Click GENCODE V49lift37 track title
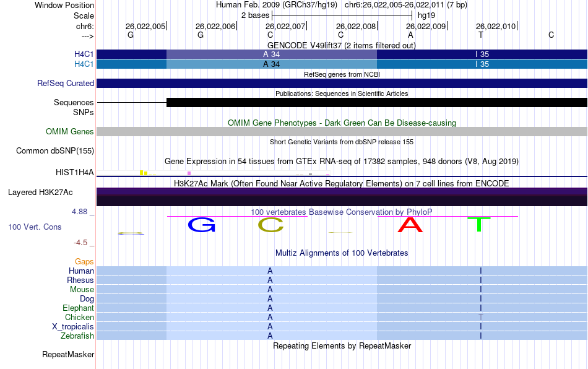Image resolution: width=588 pixels, height=369 pixels. coord(342,46)
